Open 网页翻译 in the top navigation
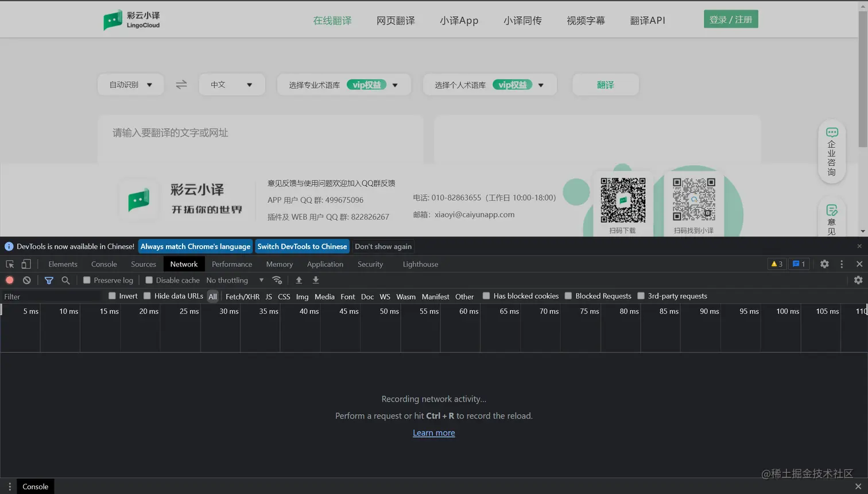868x494 pixels. 396,21
